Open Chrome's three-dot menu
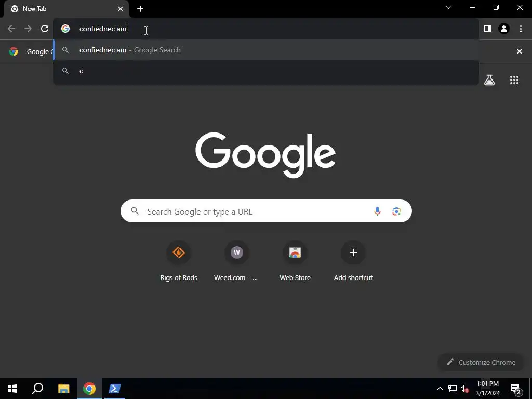Viewport: 532px width, 399px height. coord(521,29)
